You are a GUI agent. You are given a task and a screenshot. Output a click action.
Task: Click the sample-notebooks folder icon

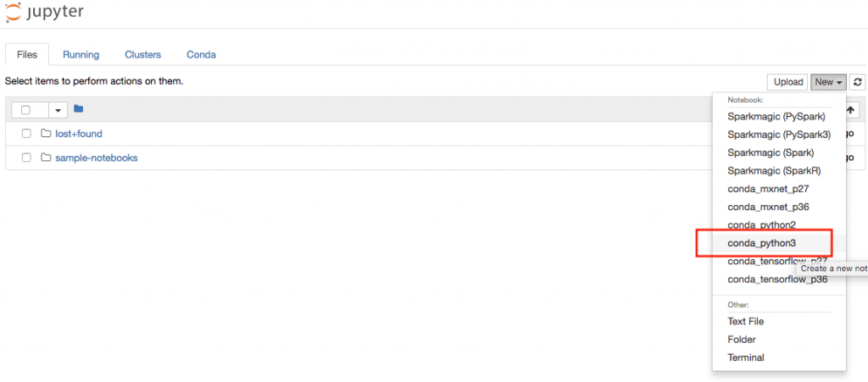[x=47, y=158]
